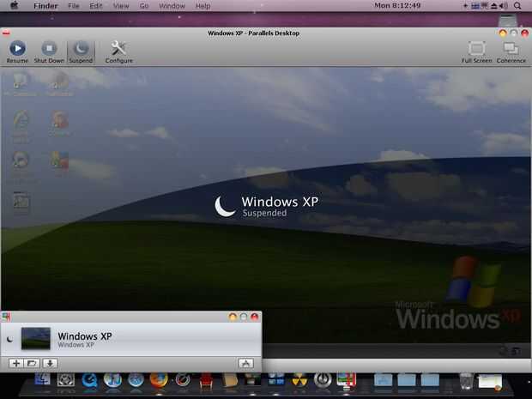This screenshot has width=532, height=399.
Task: Open the dark-ring Dashboard-style icon in Dock
Action: 182,380
